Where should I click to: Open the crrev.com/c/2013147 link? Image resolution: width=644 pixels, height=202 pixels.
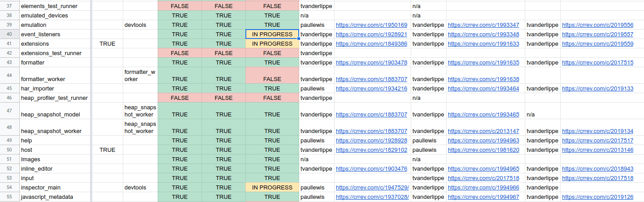484,131
